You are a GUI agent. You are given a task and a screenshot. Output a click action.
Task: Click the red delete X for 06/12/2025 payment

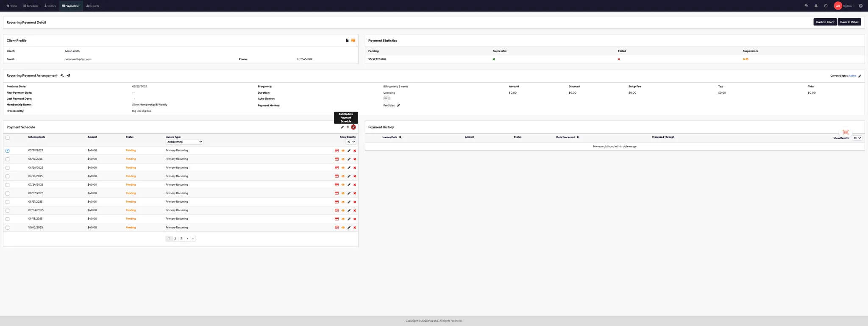355,159
